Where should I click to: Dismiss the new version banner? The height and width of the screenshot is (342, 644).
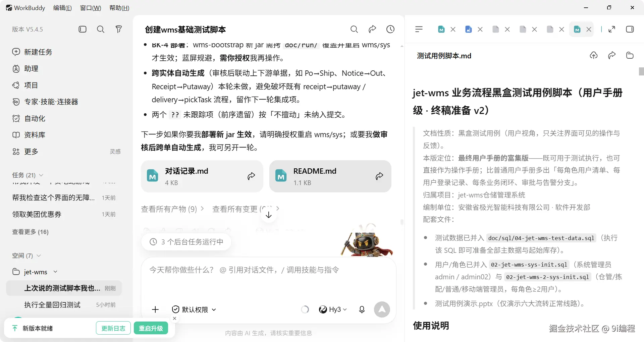(x=174, y=319)
